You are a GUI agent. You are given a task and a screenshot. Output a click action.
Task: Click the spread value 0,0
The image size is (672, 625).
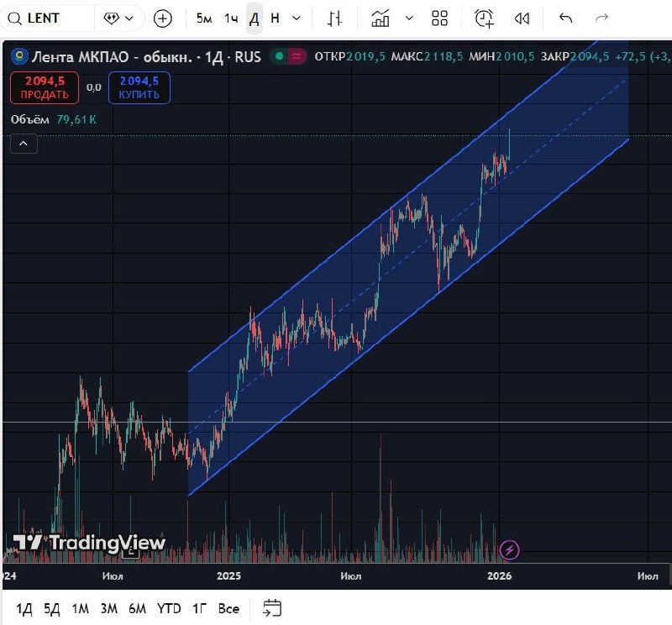tap(94, 87)
